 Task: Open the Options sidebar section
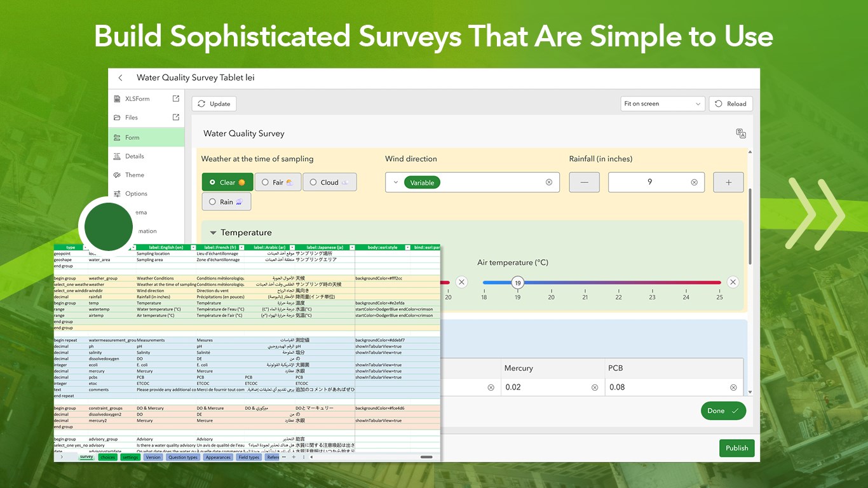(x=146, y=194)
